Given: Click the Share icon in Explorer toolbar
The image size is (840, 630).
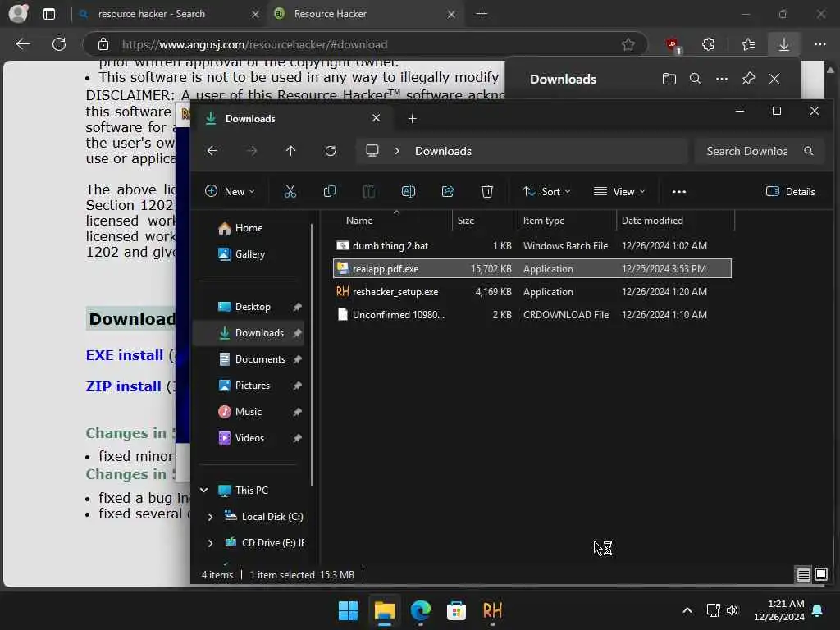Looking at the screenshot, I should point(448,191).
